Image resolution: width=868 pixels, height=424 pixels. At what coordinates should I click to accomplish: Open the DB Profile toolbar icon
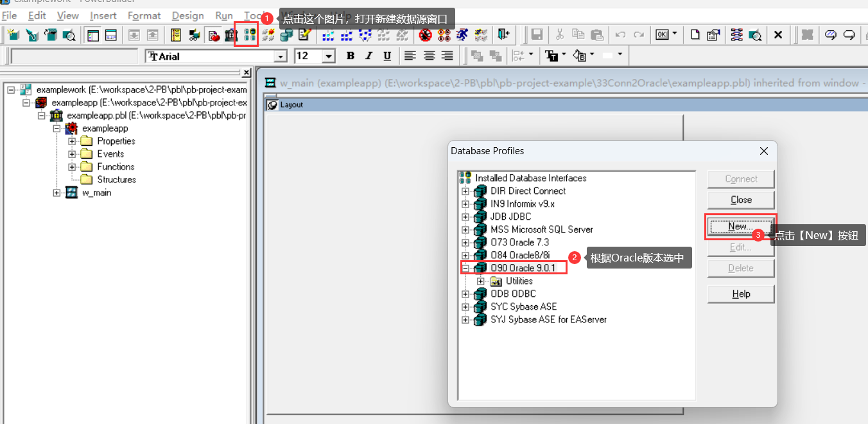click(249, 35)
